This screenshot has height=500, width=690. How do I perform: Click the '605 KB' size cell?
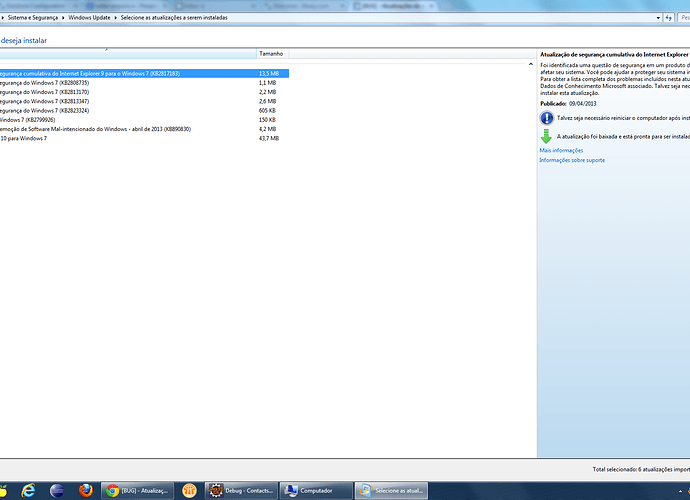coord(267,110)
